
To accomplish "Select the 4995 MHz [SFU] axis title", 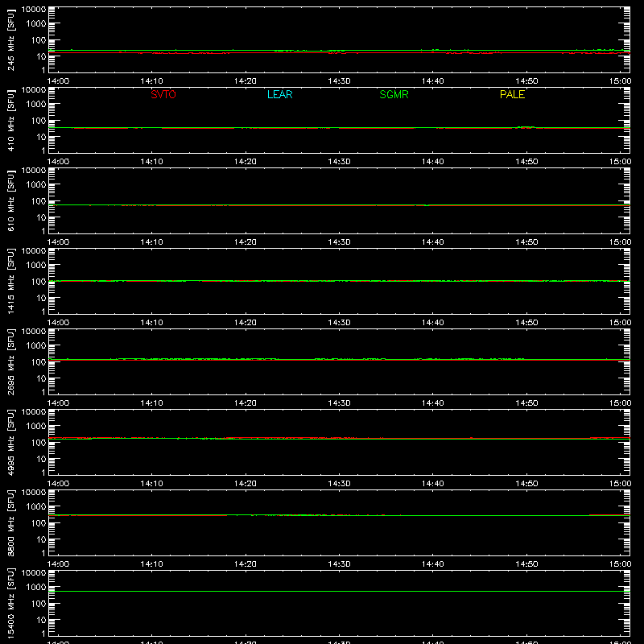I will 11,442.
